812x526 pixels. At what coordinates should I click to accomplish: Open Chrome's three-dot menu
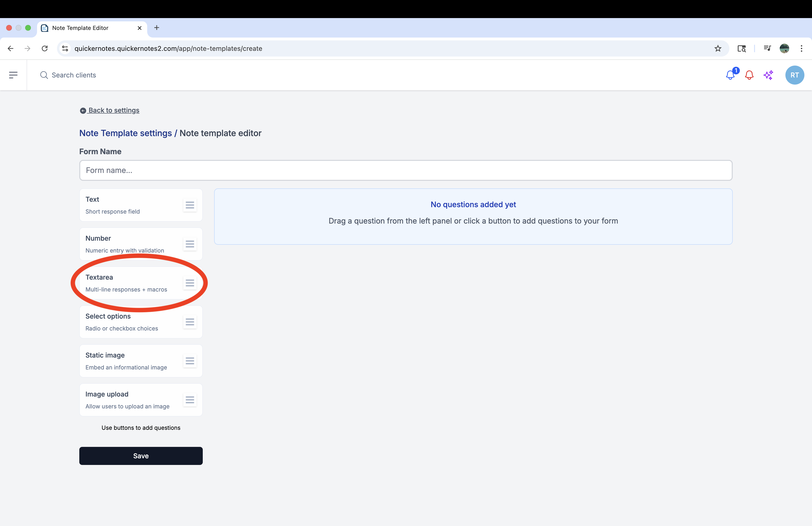point(801,48)
